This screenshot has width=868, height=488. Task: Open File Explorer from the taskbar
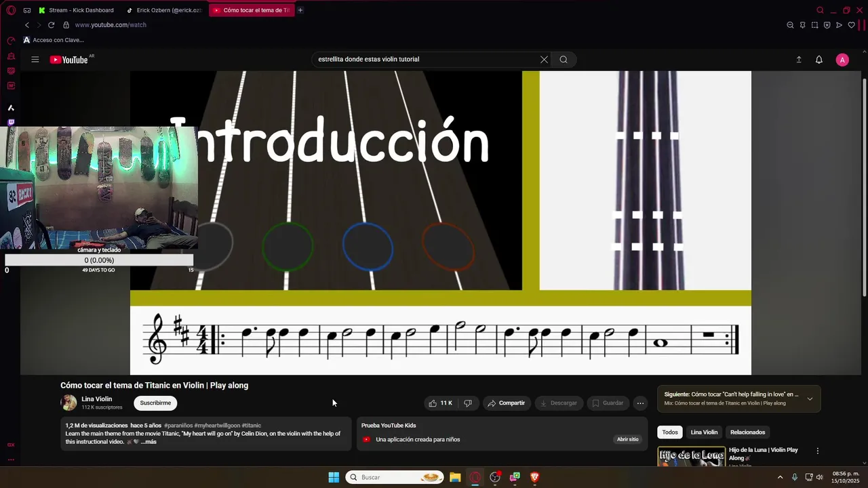455,477
